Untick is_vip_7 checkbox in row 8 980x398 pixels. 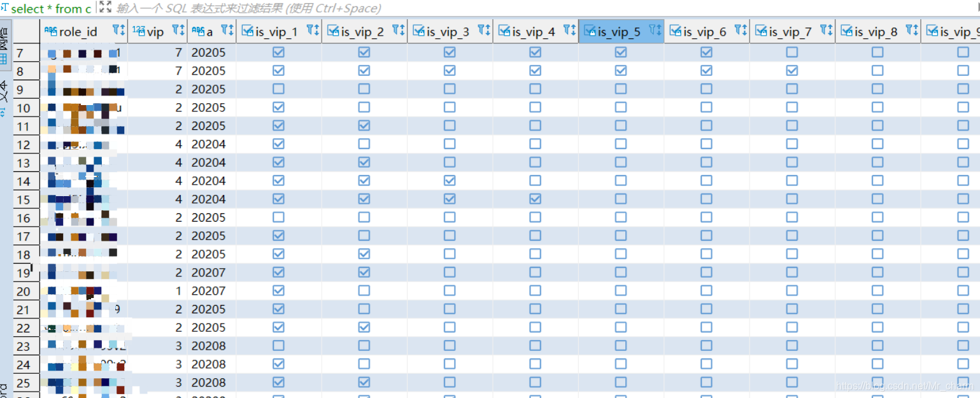tap(792, 71)
